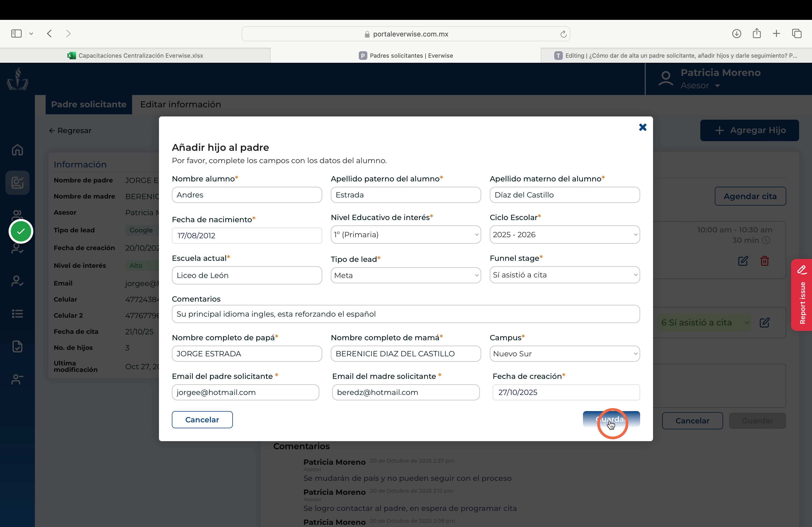Click Cancelar in the dialog
Image resolution: width=812 pixels, height=527 pixels.
coord(202,420)
